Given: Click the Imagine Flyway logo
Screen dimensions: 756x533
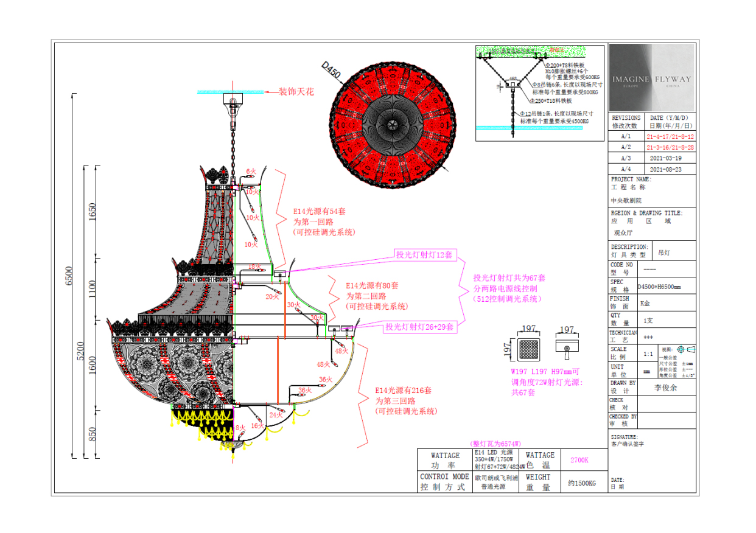Looking at the screenshot, I should click(652, 78).
